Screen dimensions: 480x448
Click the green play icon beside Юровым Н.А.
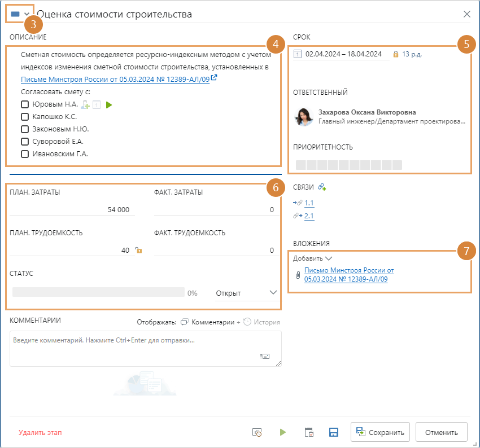pyautogui.click(x=109, y=104)
